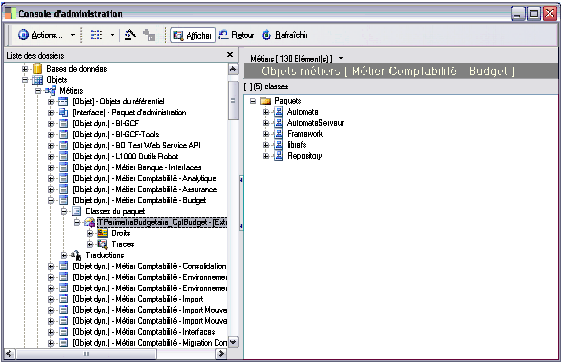The image size is (564, 363).
Task: Click the Automate package icon
Action: coord(278,112)
